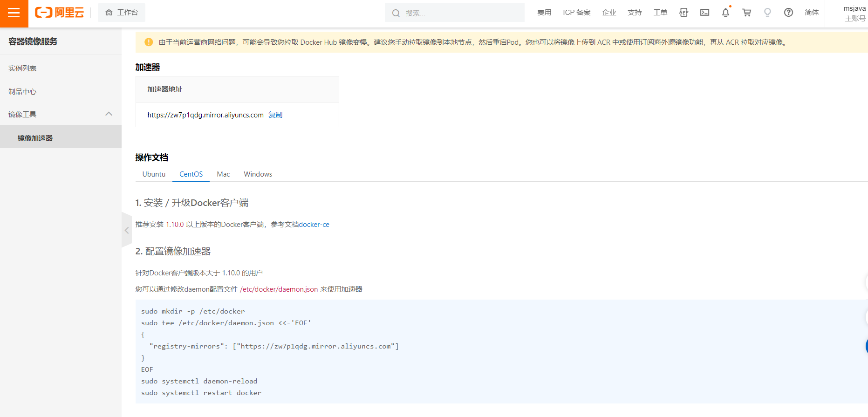Image resolution: width=868 pixels, height=417 pixels.
Task: Switch to the CentOS tab
Action: click(191, 174)
